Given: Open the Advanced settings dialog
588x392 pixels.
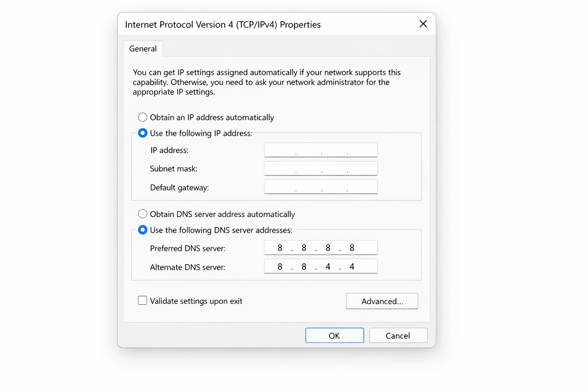Looking at the screenshot, I should click(382, 301).
